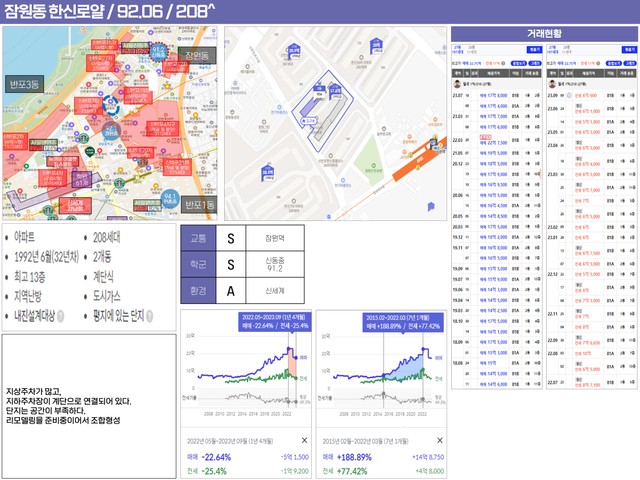Click the 잠원동 한신로얄 title bar
Image resolution: width=640 pixels, height=480 pixels.
[x=320, y=11]
